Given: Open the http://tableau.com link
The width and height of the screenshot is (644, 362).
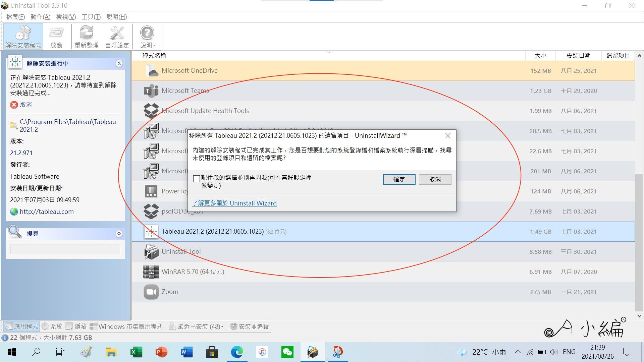Looking at the screenshot, I should [47, 212].
